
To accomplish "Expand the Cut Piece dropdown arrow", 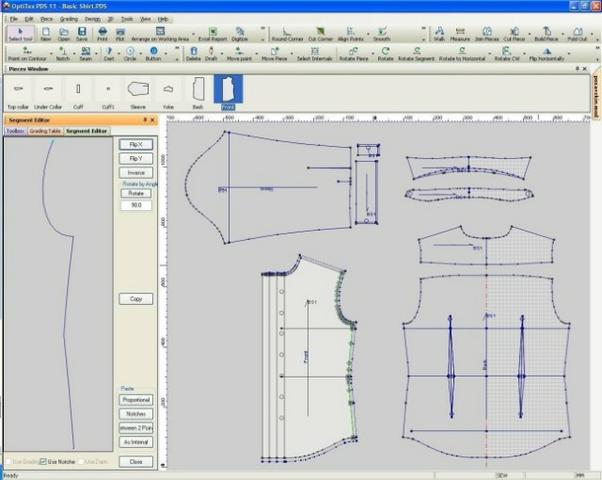I will tap(529, 34).
